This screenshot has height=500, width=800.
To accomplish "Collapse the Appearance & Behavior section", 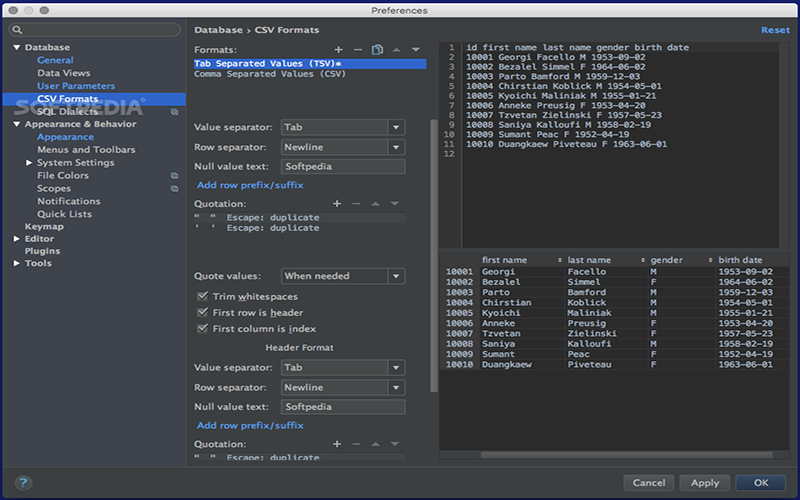I will 17,124.
